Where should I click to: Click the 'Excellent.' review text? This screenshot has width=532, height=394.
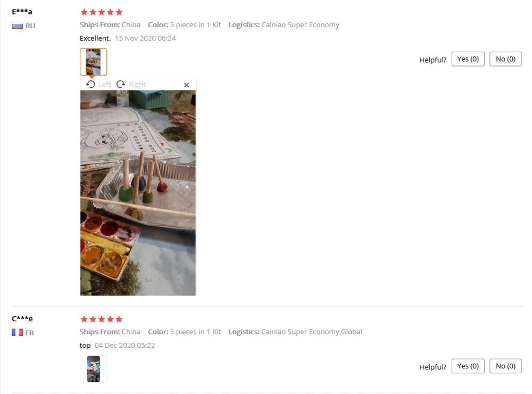click(95, 38)
